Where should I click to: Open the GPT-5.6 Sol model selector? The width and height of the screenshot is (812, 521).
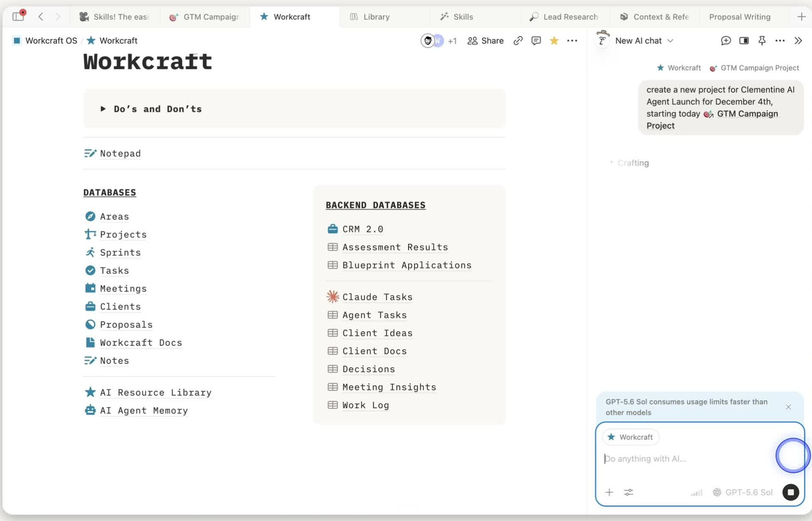click(x=743, y=492)
